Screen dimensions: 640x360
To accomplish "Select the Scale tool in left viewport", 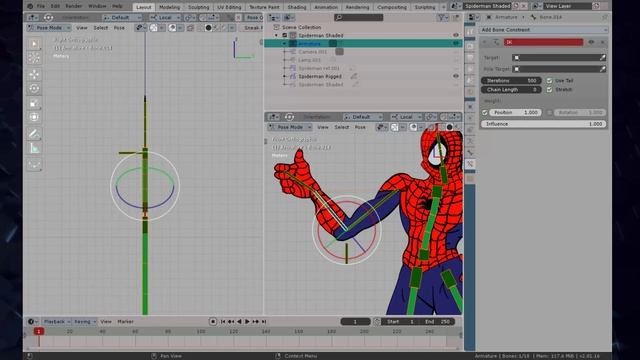I will click(34, 103).
